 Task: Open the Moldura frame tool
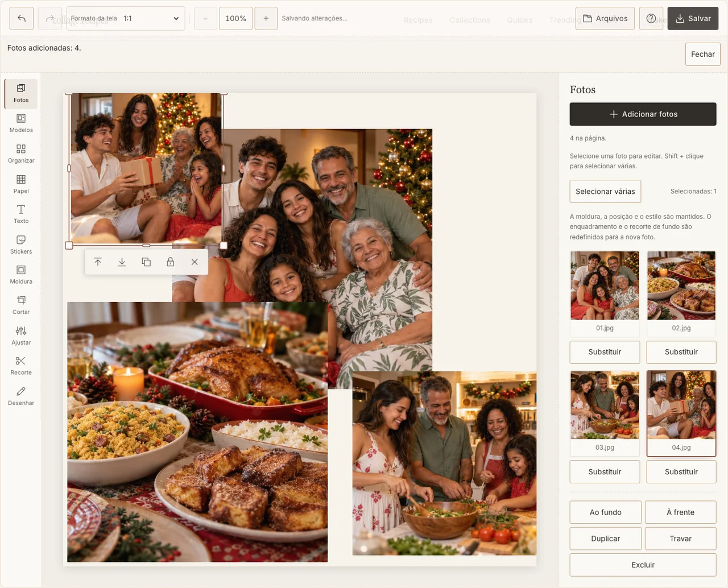point(21,275)
